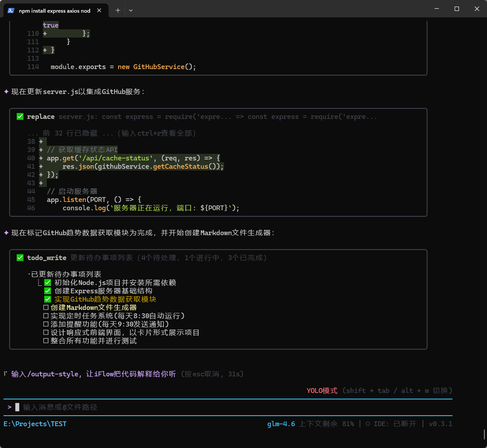The width and height of the screenshot is (487, 448).
Task: Open the terminal tab dropdown chevron
Action: 130,10
